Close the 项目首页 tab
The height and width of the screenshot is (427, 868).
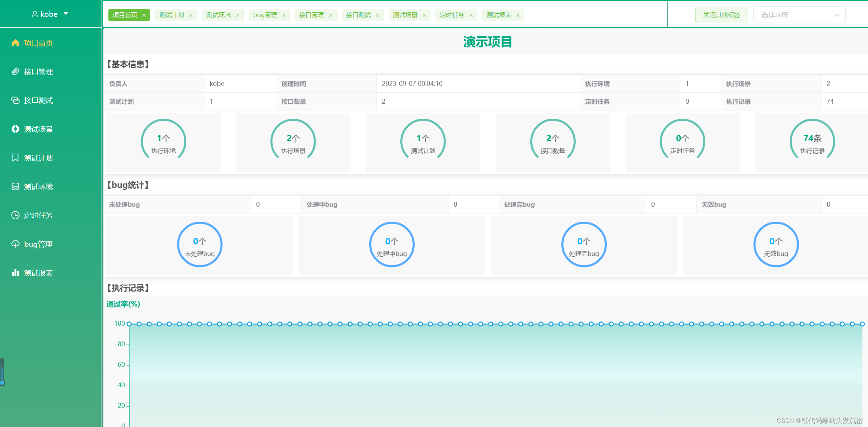[144, 15]
